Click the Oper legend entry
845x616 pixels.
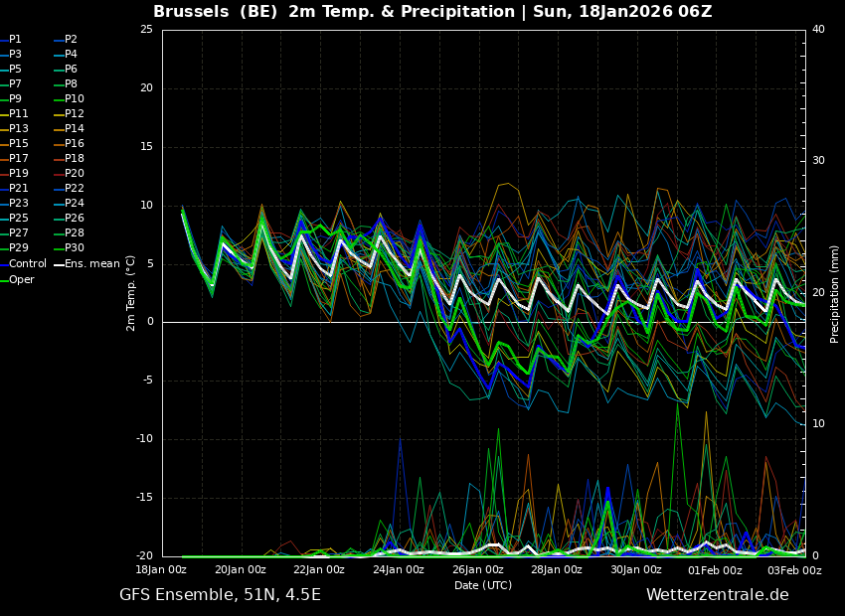[x=22, y=279]
